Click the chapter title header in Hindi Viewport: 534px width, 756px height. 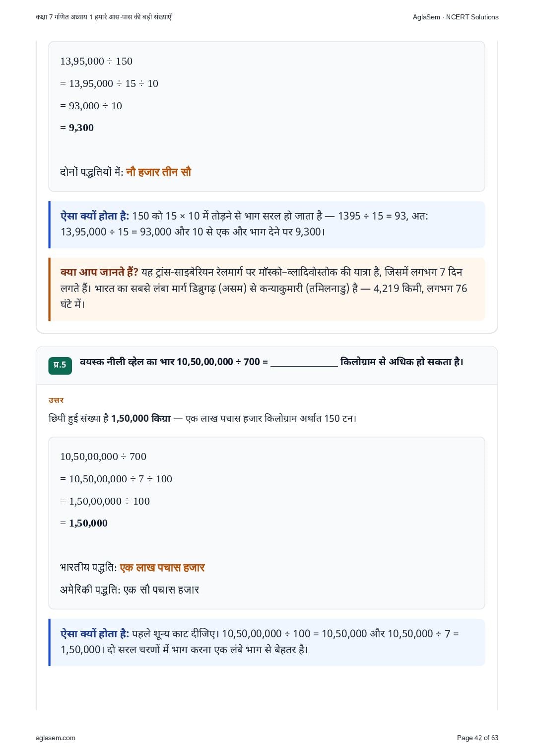coord(104,17)
